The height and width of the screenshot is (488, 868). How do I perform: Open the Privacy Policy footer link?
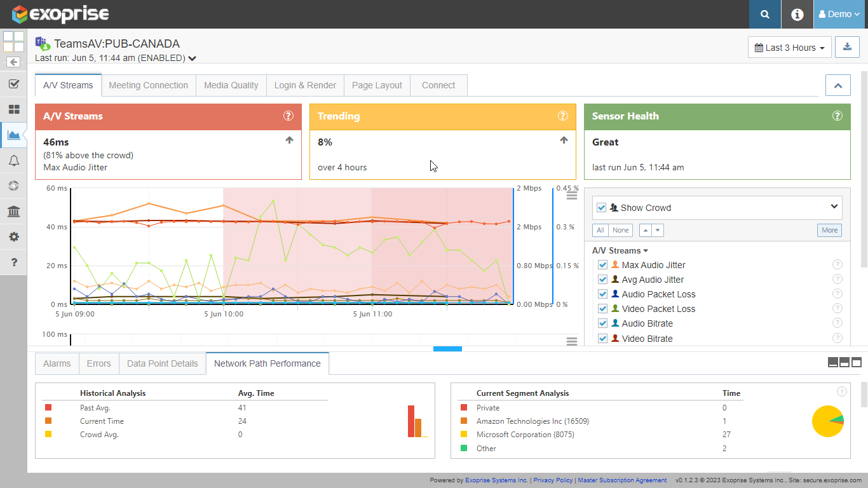(x=553, y=480)
